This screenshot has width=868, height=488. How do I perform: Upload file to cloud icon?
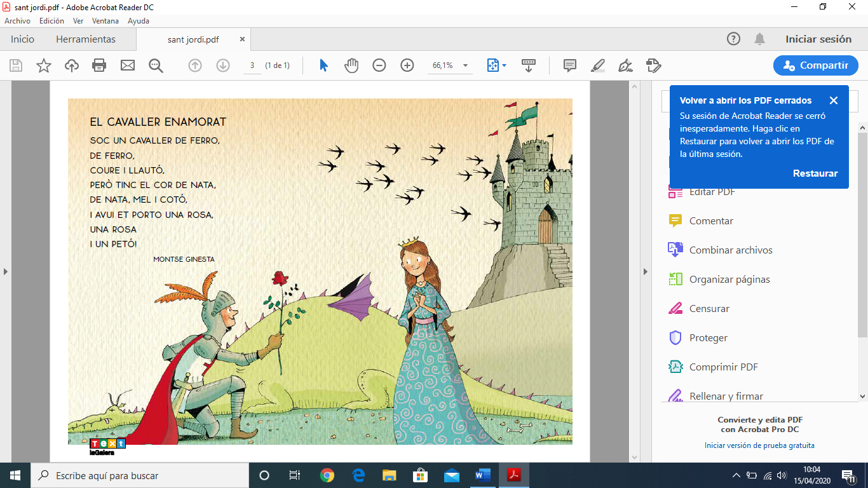[72, 65]
